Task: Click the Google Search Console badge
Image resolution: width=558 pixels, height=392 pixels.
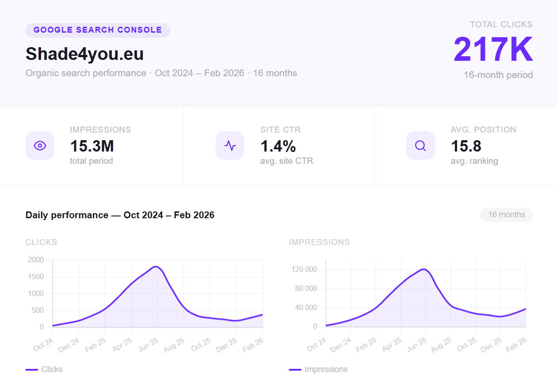Action: coord(98,30)
